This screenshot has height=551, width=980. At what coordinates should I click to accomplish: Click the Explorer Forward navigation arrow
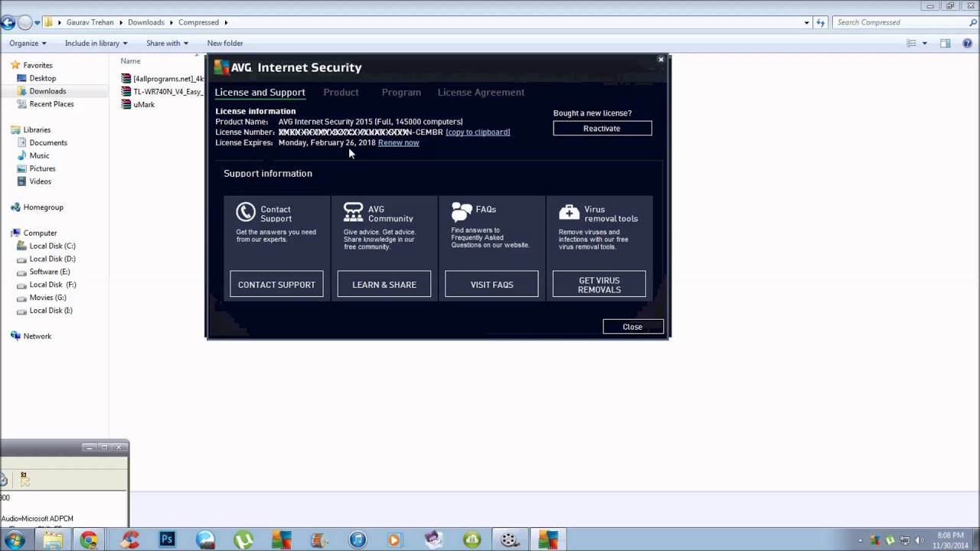(x=25, y=23)
